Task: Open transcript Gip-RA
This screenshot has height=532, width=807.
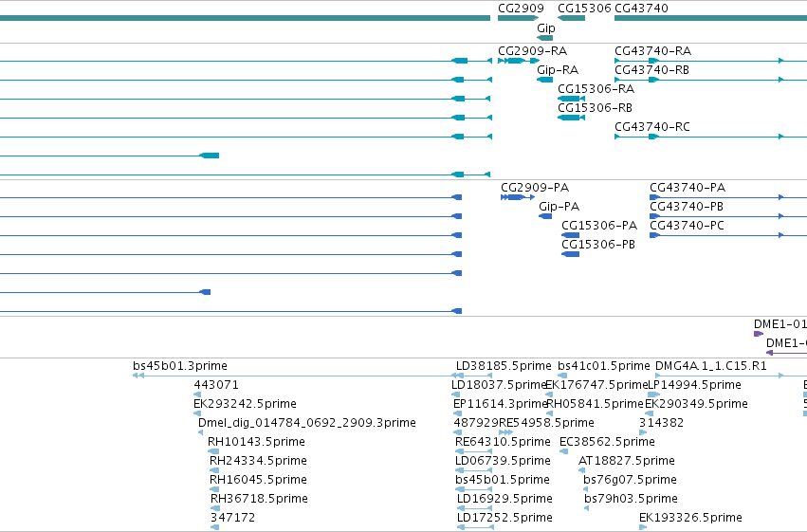Action: coord(558,70)
